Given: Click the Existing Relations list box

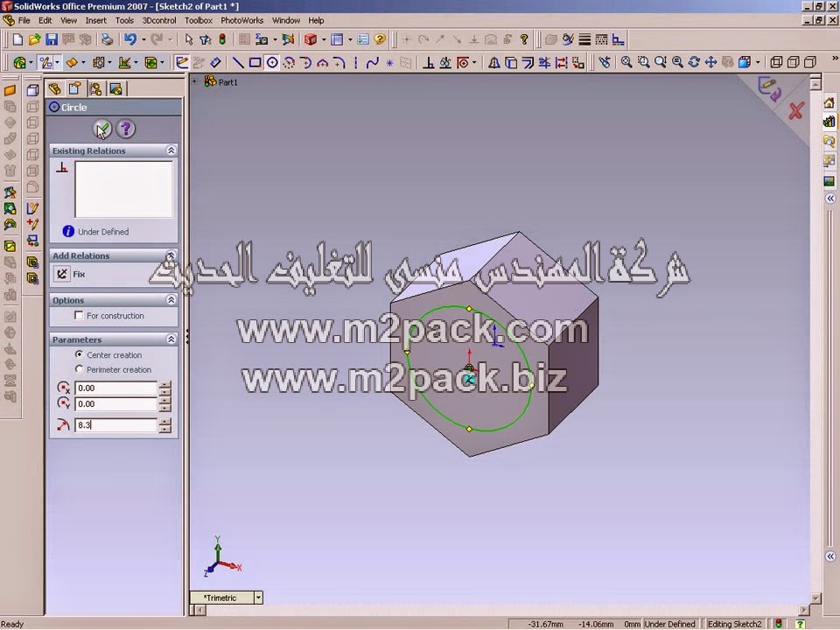Looking at the screenshot, I should click(123, 189).
